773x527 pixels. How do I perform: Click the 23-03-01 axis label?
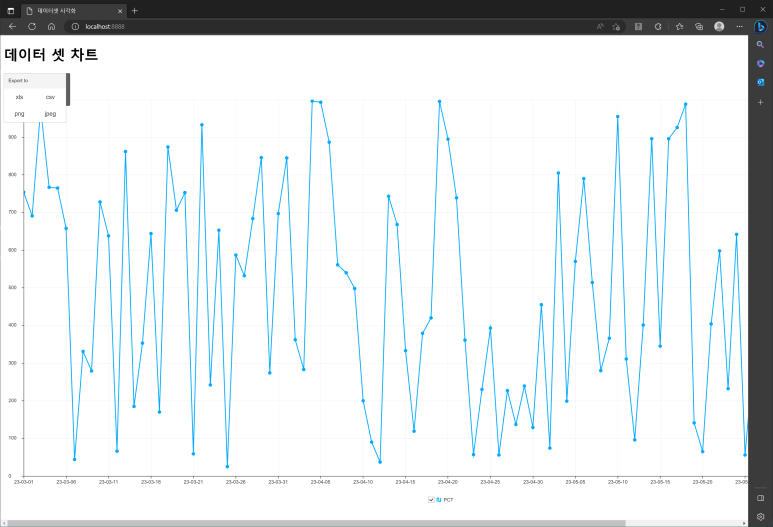tap(23, 482)
